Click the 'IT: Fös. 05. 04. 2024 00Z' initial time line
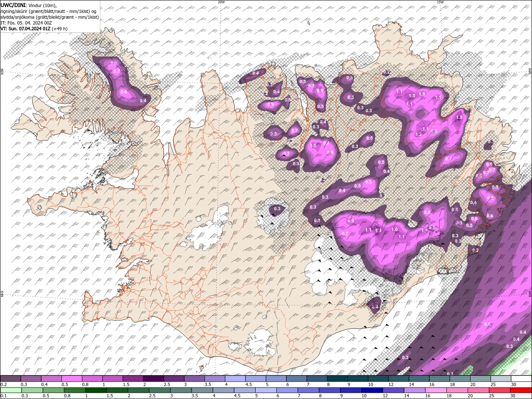The width and height of the screenshot is (532, 399). click(x=26, y=23)
